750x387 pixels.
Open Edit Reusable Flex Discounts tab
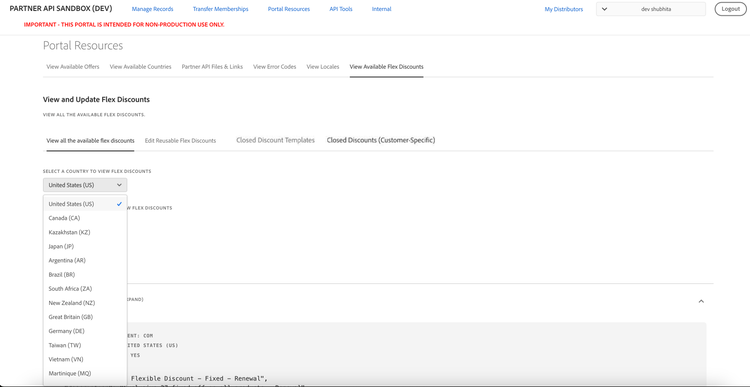pos(180,141)
